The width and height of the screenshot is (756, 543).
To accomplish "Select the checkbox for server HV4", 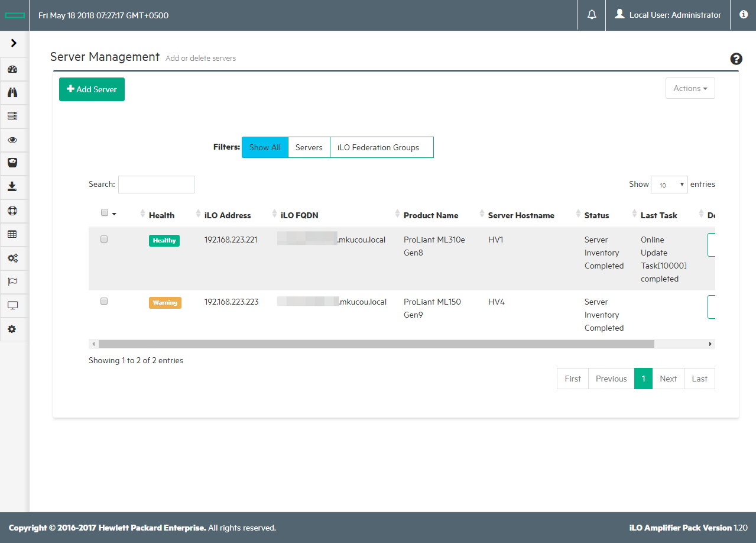I will pos(104,301).
